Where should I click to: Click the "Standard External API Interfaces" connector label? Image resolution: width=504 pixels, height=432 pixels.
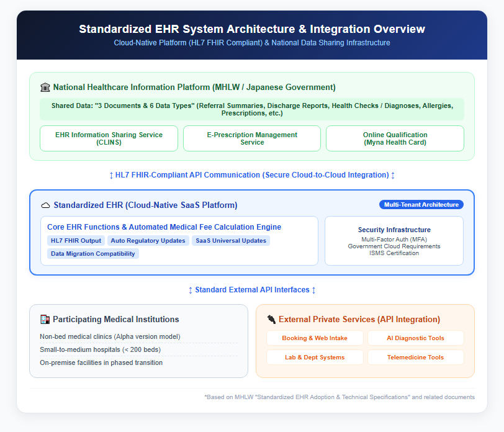click(252, 290)
